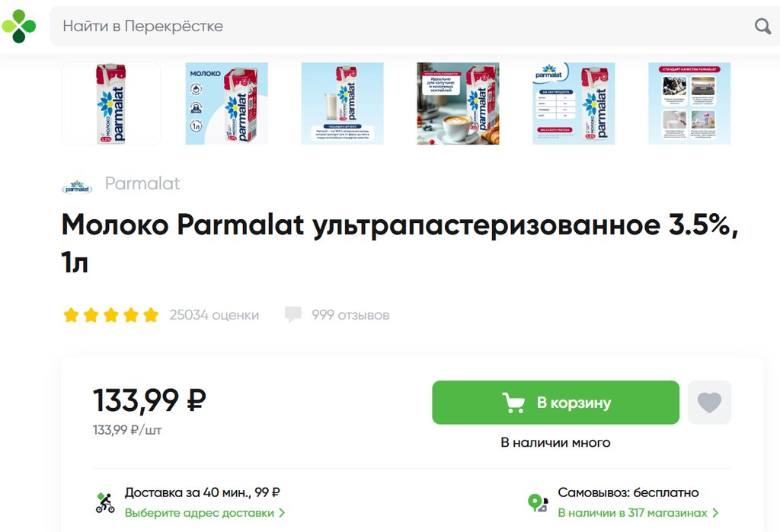Click the search magnifier icon
780x532 pixels.
click(x=762, y=27)
